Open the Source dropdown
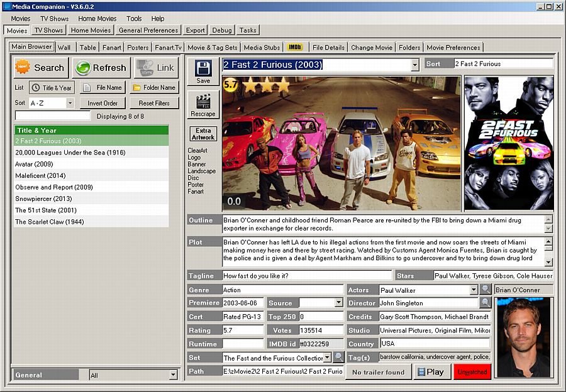This screenshot has height=392, width=566. (338, 303)
